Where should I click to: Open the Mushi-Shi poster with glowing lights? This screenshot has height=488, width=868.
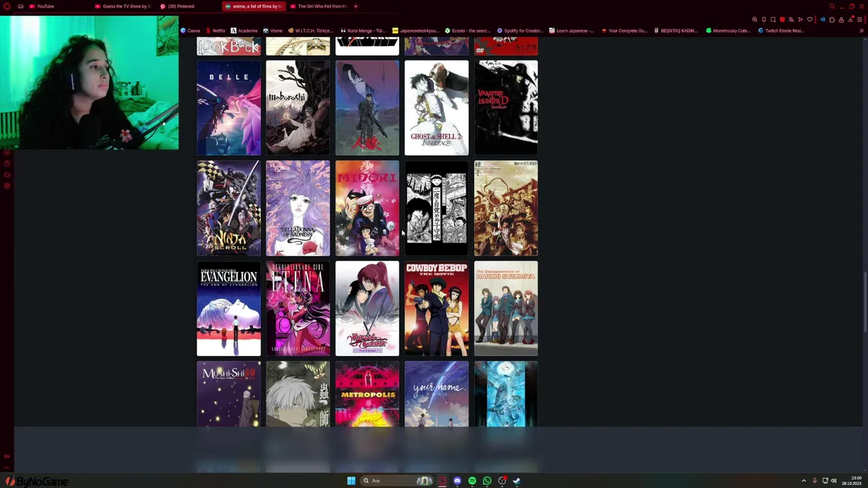[229, 394]
